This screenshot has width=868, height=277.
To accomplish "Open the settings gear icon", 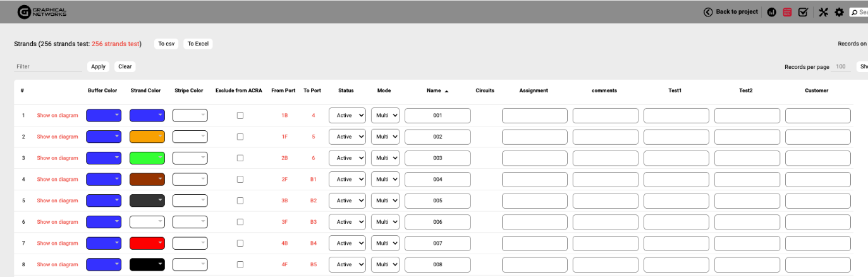I will [839, 12].
